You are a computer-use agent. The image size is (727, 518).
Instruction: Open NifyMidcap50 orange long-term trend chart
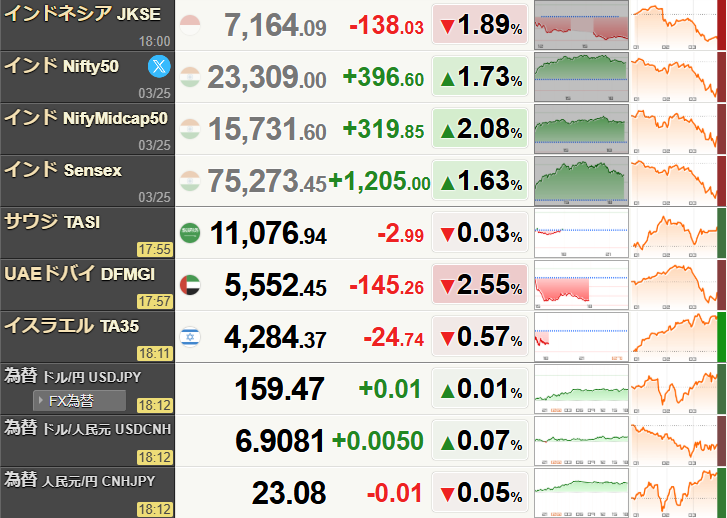click(674, 129)
